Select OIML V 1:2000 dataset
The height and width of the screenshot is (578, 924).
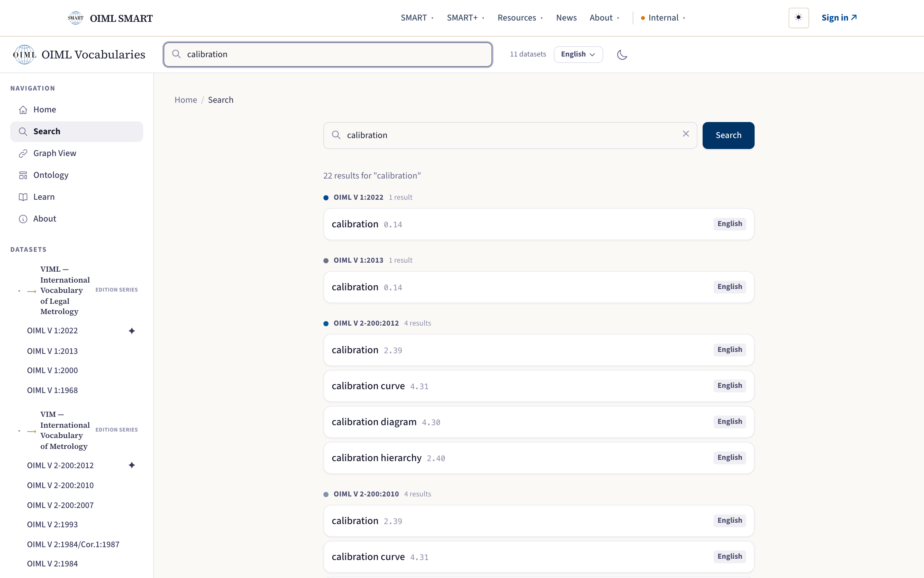52,371
